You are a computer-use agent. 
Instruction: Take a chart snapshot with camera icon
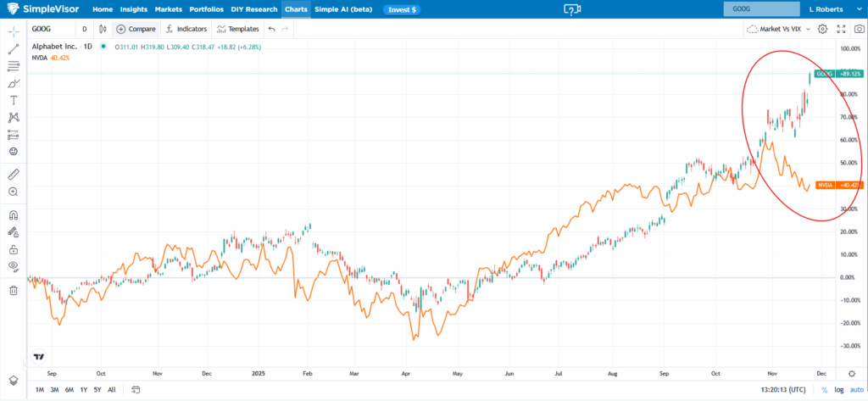(859, 29)
